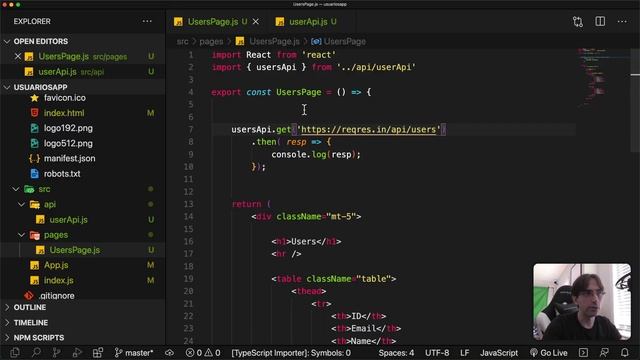Click console.log(resp) on line 9
640x360 pixels.
pos(316,154)
